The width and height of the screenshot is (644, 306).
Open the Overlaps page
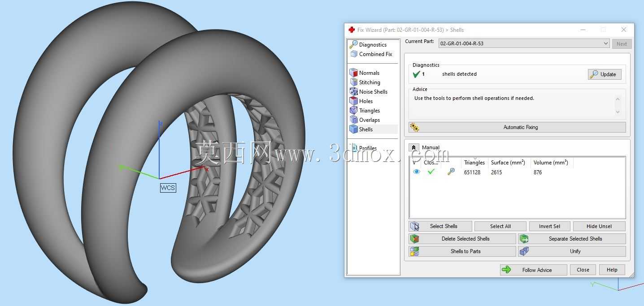tap(365, 120)
